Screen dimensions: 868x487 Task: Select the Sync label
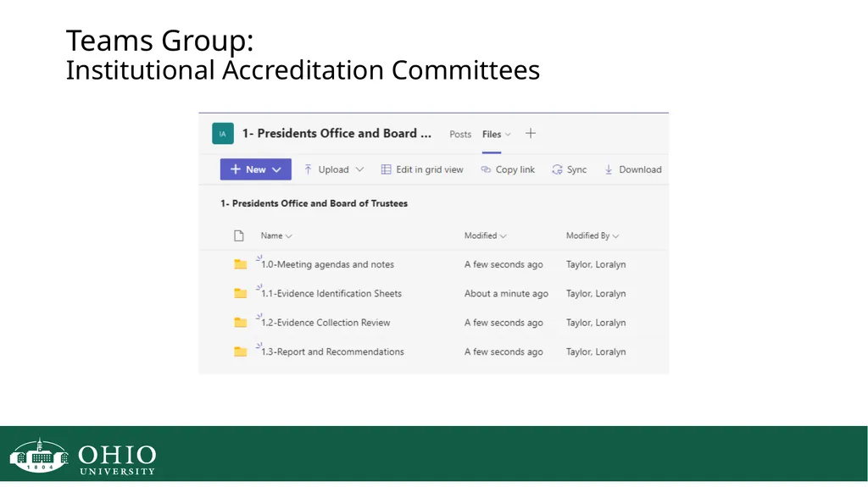[x=576, y=169]
